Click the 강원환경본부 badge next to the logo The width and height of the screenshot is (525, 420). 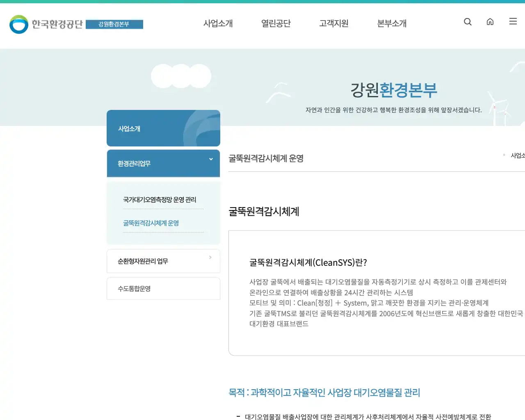114,24
